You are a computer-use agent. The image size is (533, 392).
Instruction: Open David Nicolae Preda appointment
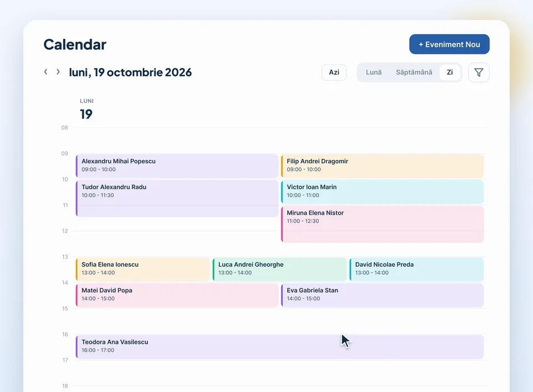point(416,269)
